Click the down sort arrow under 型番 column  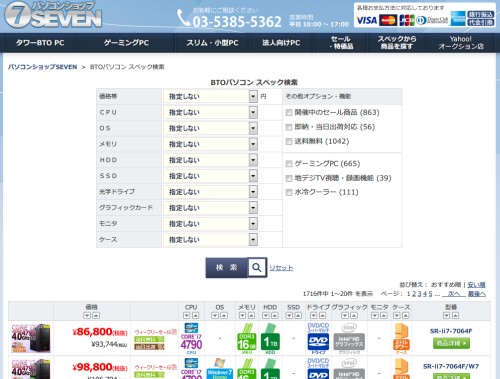tap(447, 315)
